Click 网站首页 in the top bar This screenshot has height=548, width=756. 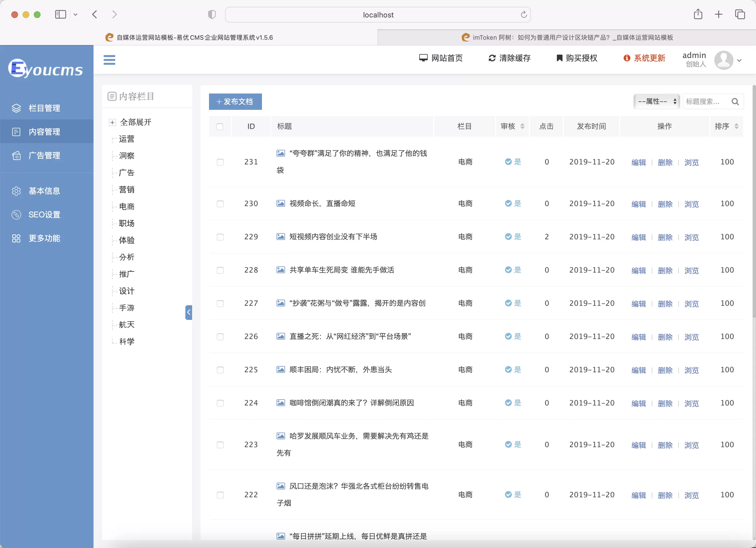tap(441, 58)
